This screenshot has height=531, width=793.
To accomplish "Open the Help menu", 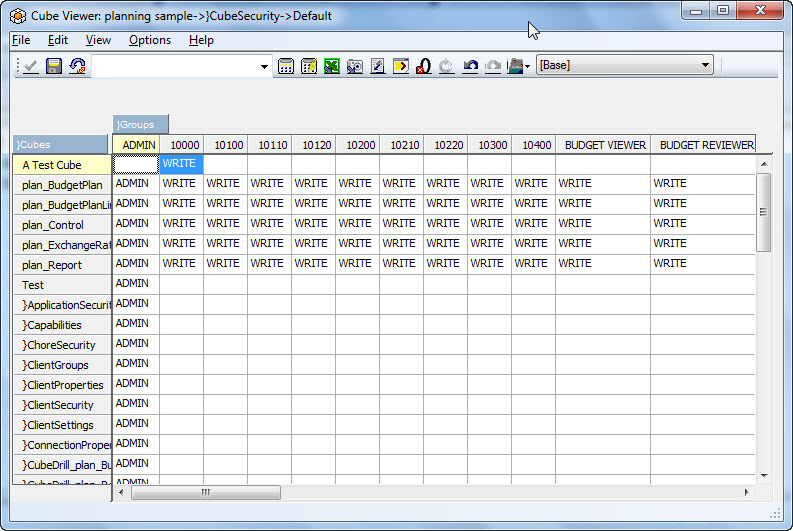I will 201,40.
